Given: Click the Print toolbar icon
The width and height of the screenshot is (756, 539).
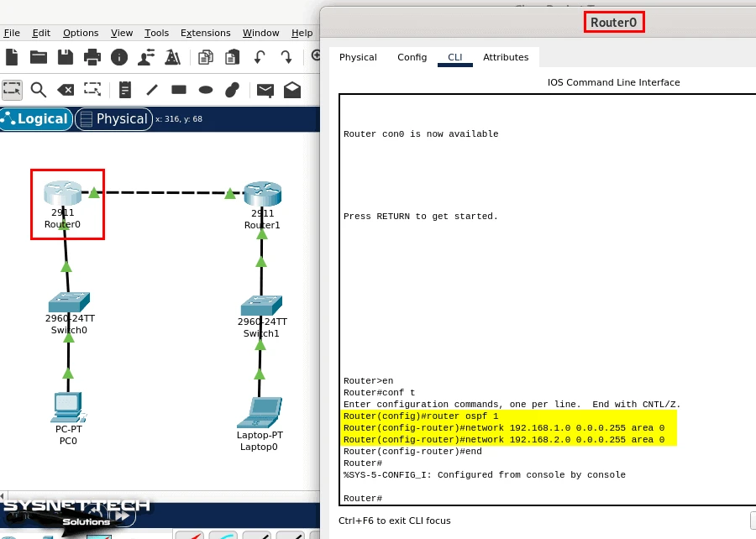Looking at the screenshot, I should 92,56.
